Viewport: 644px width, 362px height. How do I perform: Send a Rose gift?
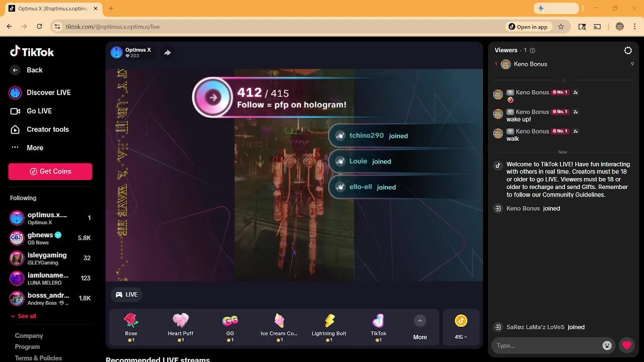point(131,327)
